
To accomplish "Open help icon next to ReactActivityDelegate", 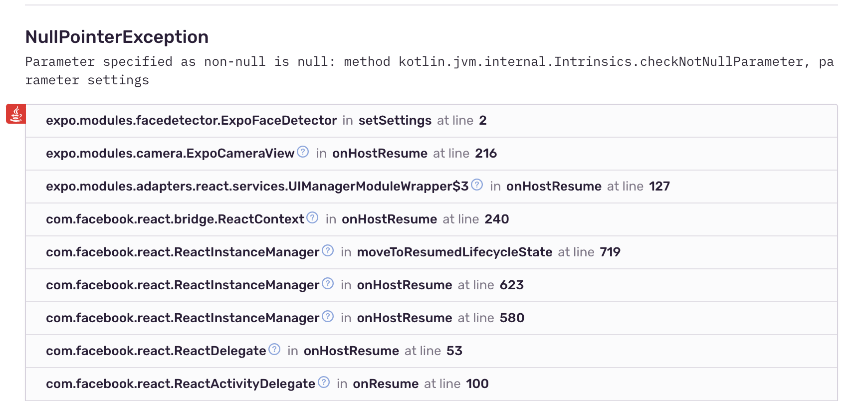I will [324, 381].
